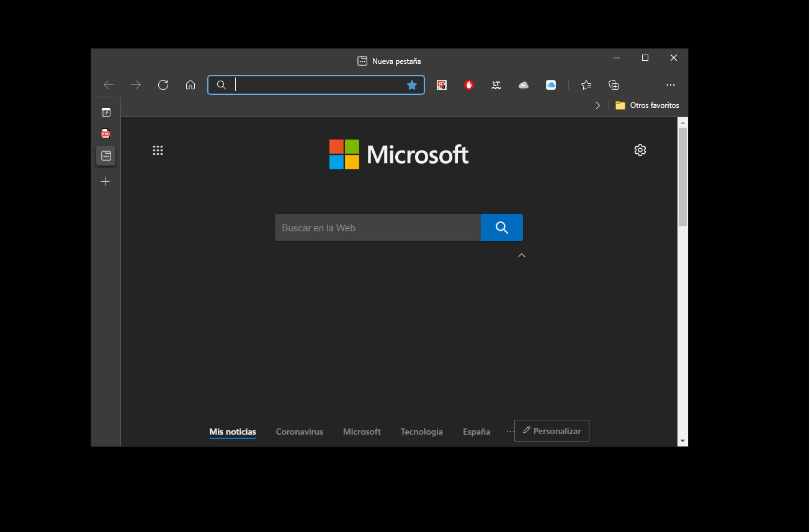
Task: Open the home page via house icon
Action: coord(190,85)
